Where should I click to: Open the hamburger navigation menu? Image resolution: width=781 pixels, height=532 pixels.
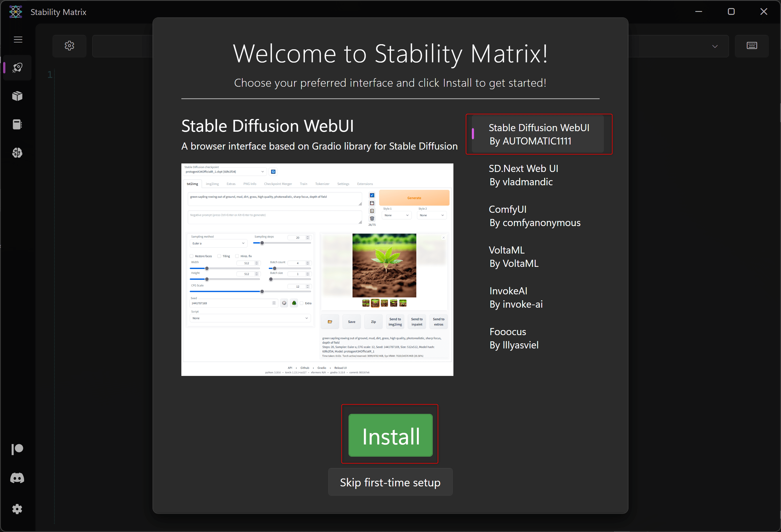18,40
